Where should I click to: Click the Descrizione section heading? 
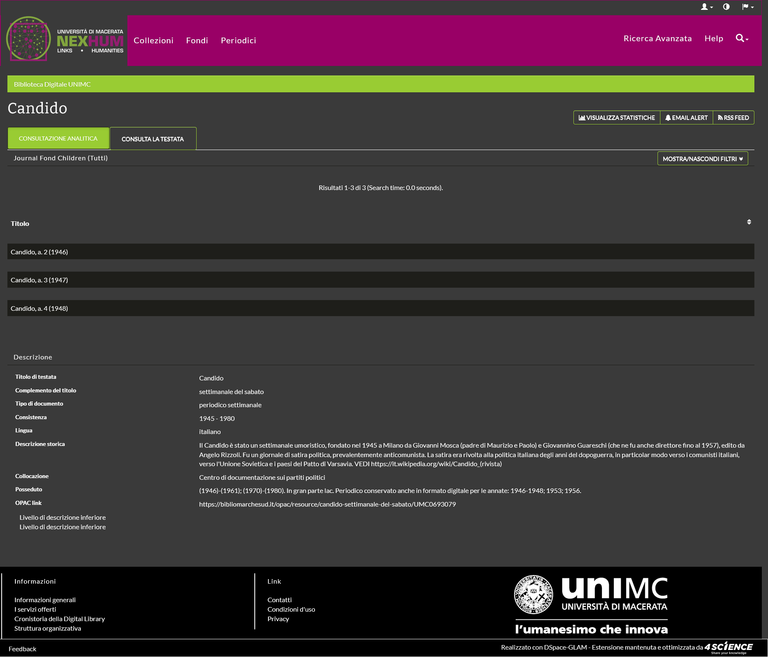pos(33,357)
